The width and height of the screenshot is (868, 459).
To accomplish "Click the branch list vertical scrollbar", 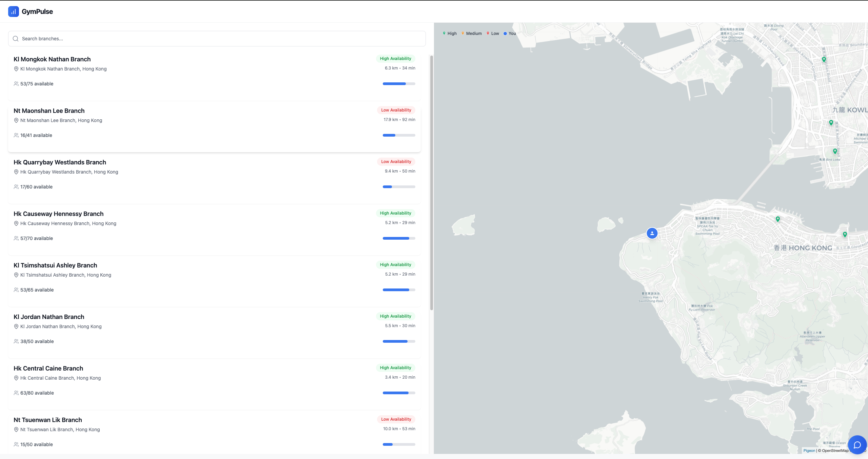I will [x=431, y=183].
